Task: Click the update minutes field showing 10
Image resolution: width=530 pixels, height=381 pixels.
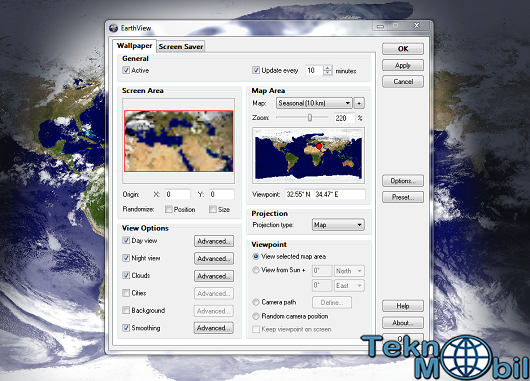Action: [314, 70]
